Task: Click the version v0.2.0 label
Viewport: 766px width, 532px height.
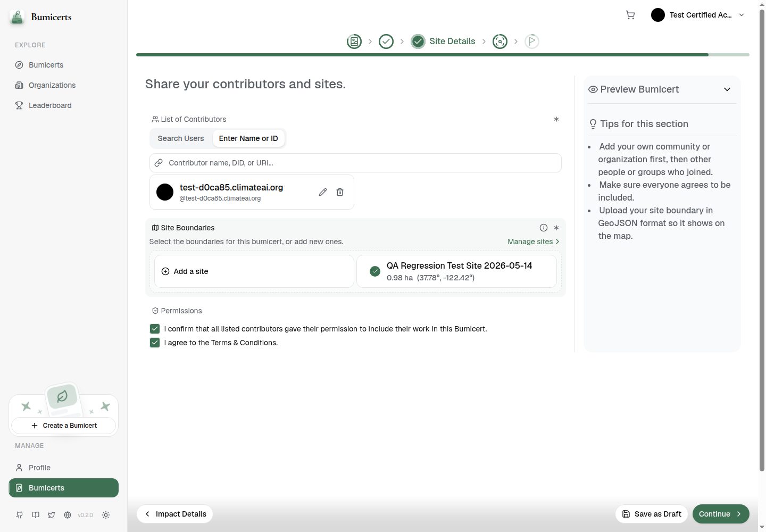Action: coord(85,515)
